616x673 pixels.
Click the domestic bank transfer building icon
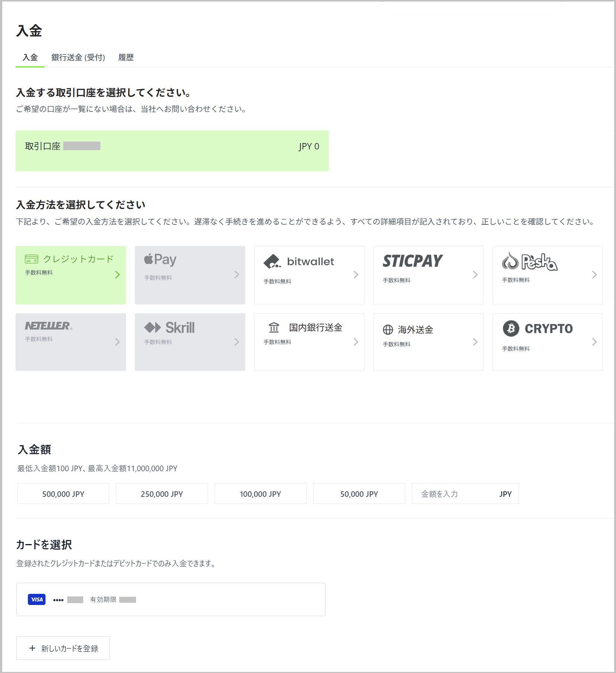pyautogui.click(x=274, y=328)
